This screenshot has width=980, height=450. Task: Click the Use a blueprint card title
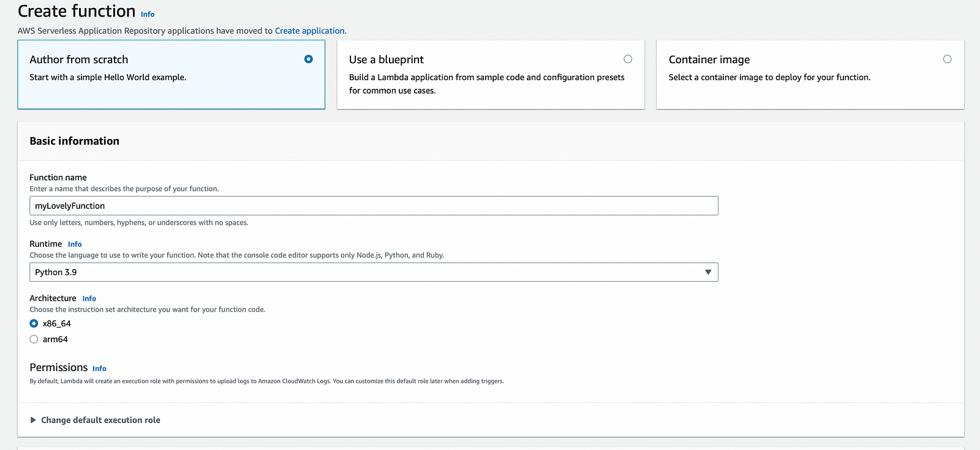point(386,59)
